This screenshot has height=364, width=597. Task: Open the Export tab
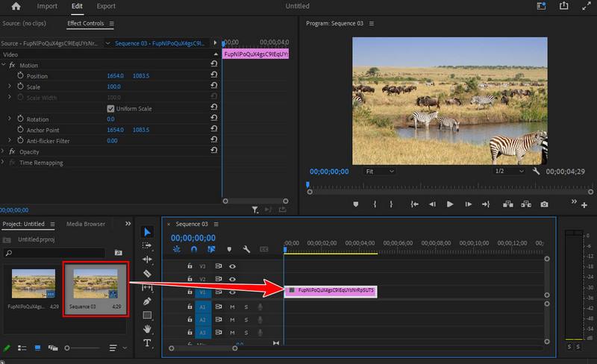point(106,6)
